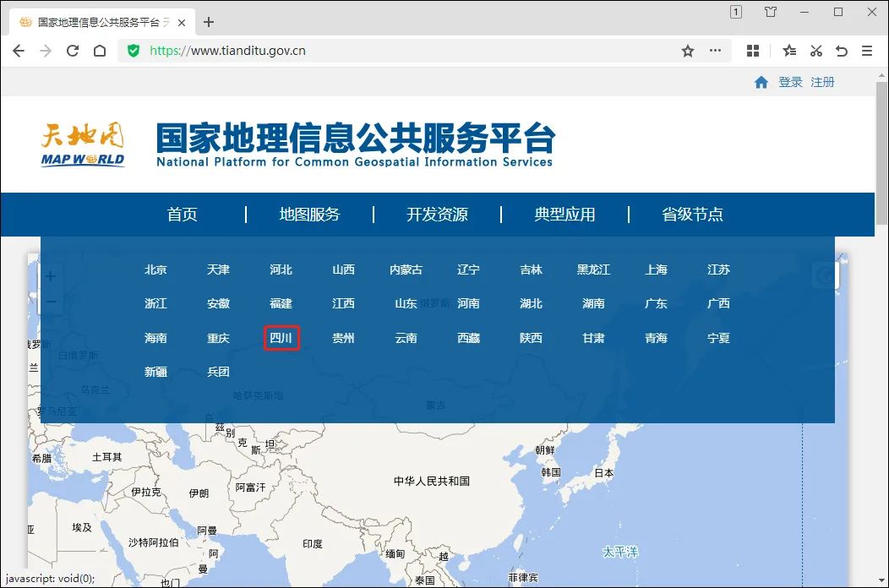Viewport: 889px width, 588px height.
Task: Select the 甘肃 node
Action: point(593,339)
